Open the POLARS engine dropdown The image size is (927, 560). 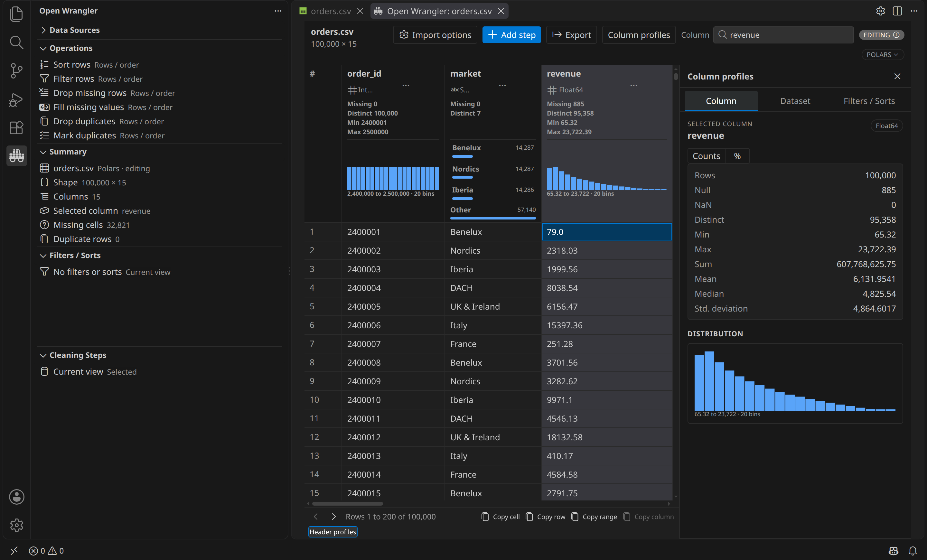tap(882, 54)
